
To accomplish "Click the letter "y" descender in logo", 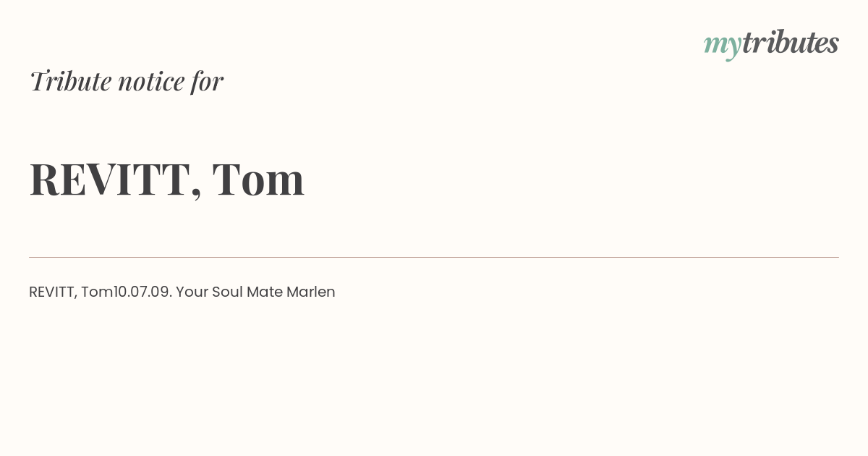I will click(x=732, y=55).
